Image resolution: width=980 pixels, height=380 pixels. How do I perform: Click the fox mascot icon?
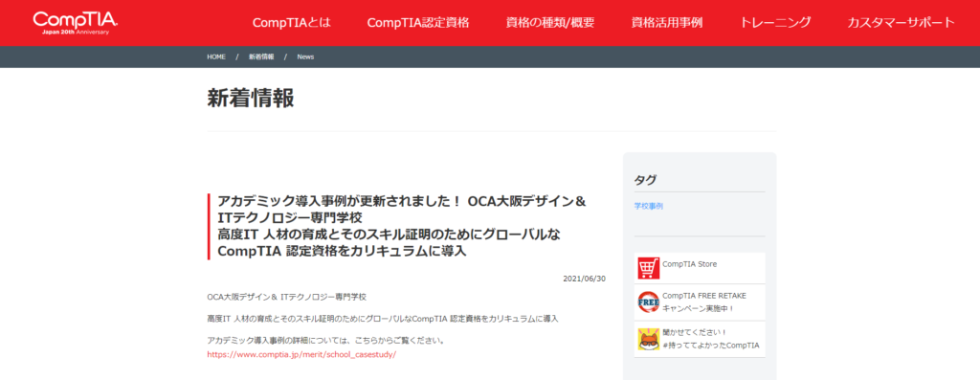649,339
